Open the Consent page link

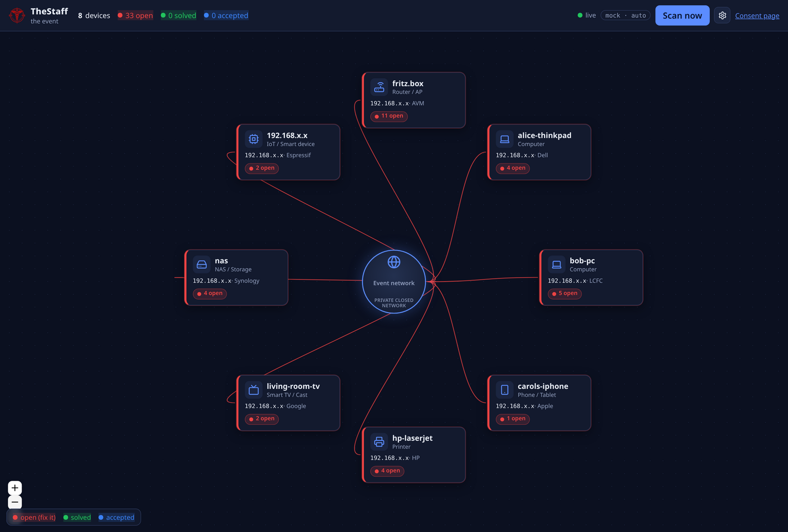(x=757, y=16)
